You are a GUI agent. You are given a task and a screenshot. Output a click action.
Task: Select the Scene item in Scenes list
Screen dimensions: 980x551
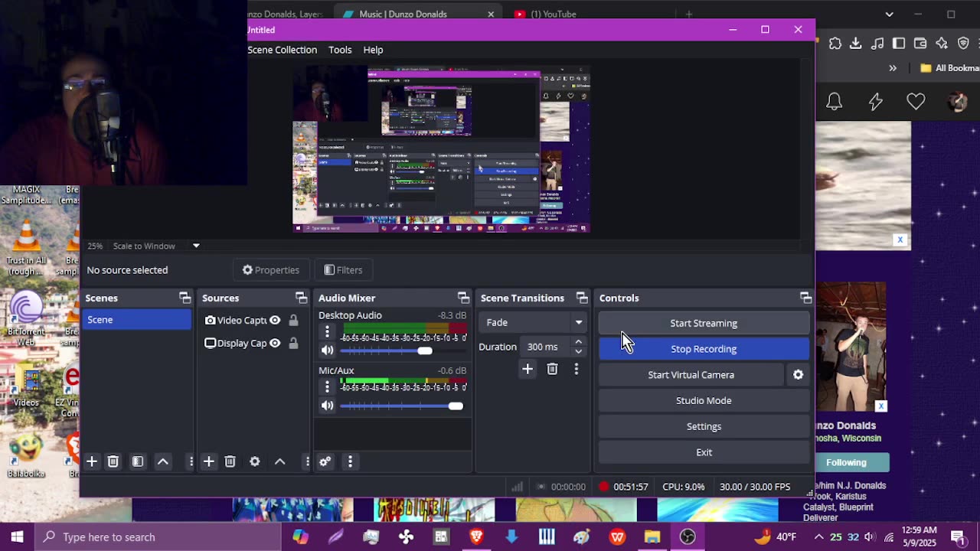136,320
